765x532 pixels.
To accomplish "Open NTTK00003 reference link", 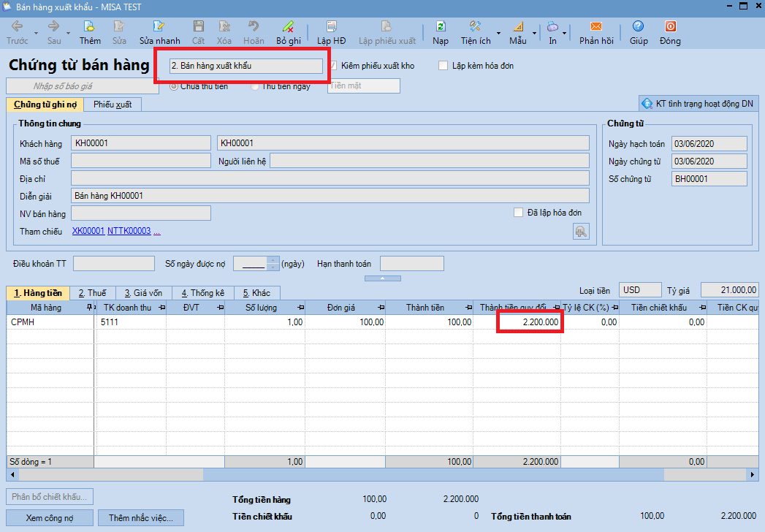I will point(129,231).
